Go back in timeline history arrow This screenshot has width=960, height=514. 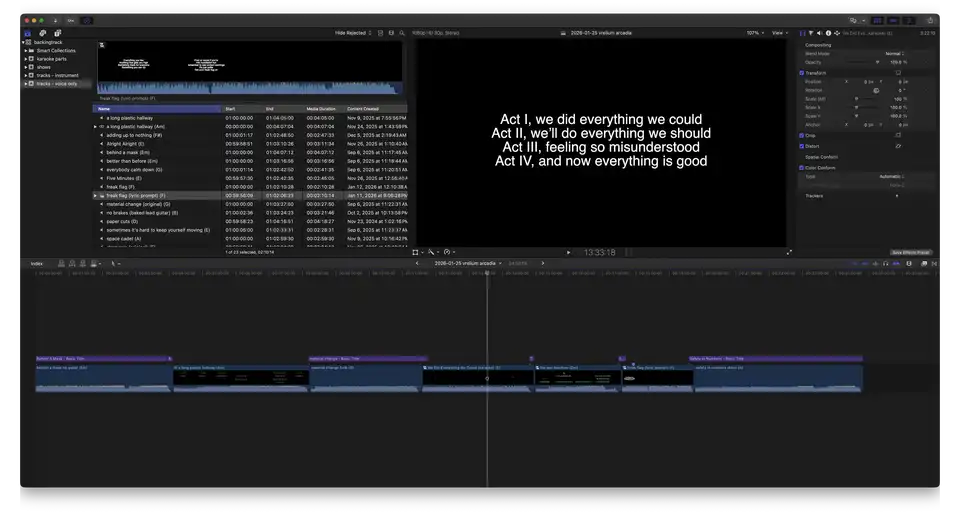[418, 264]
